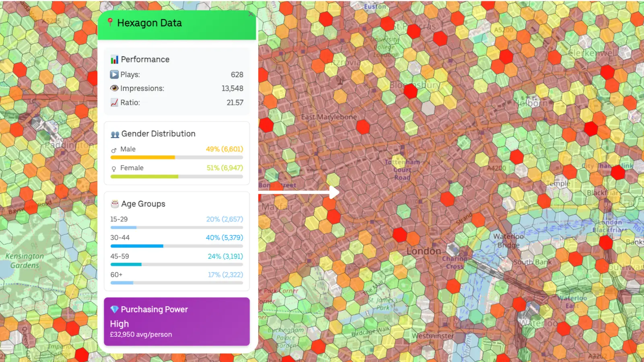Click the Female symbol icon

tap(114, 169)
